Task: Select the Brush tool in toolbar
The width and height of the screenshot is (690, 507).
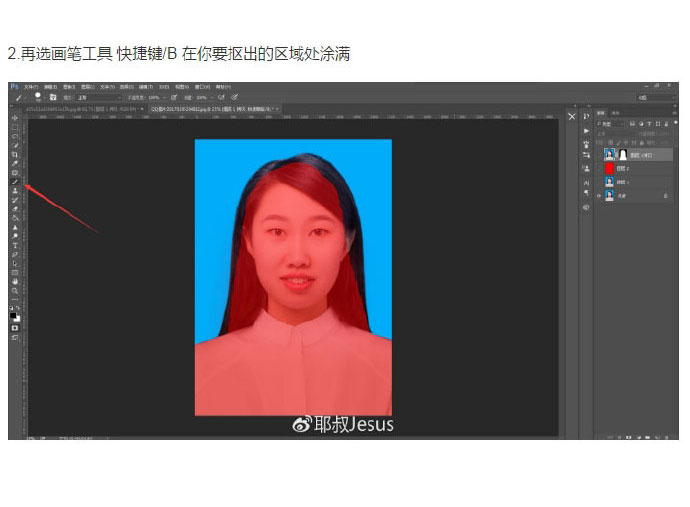Action: click(x=15, y=181)
